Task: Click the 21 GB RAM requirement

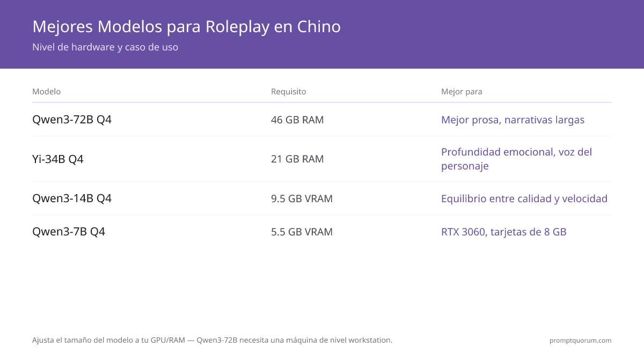Action: click(297, 159)
